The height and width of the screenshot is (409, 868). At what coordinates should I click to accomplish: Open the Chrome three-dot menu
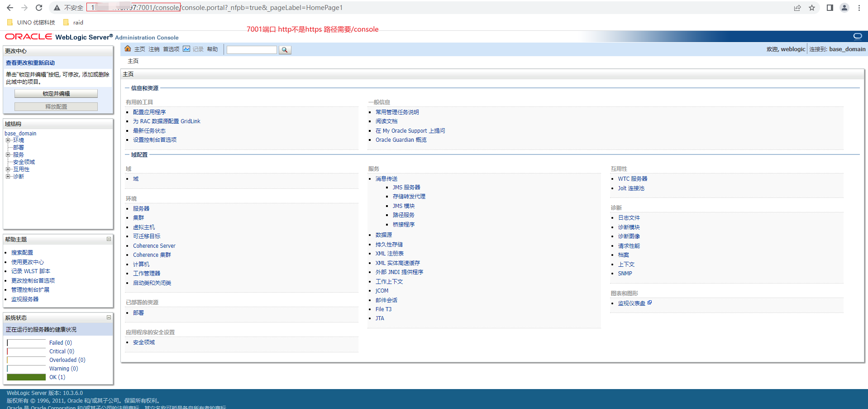[859, 8]
